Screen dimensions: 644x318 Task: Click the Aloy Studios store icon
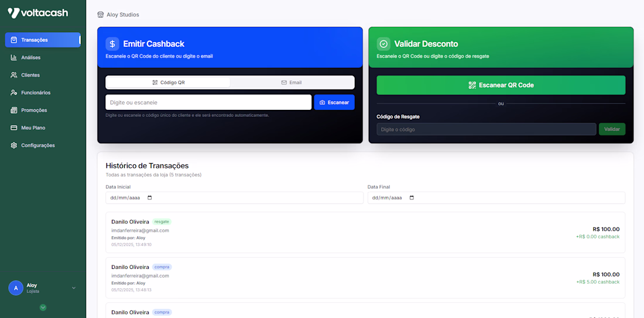coord(100,15)
